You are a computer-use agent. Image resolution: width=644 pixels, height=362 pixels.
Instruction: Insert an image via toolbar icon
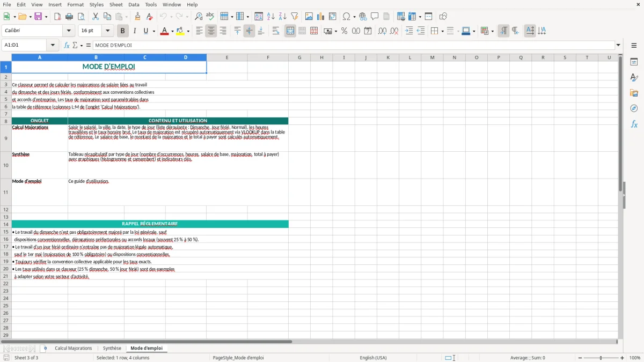click(309, 17)
